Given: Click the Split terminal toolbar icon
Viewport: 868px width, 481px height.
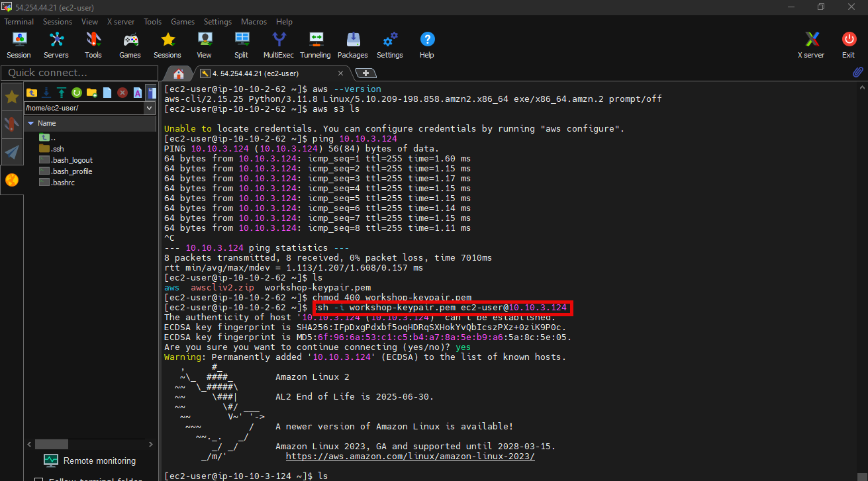Looking at the screenshot, I should pyautogui.click(x=242, y=46).
